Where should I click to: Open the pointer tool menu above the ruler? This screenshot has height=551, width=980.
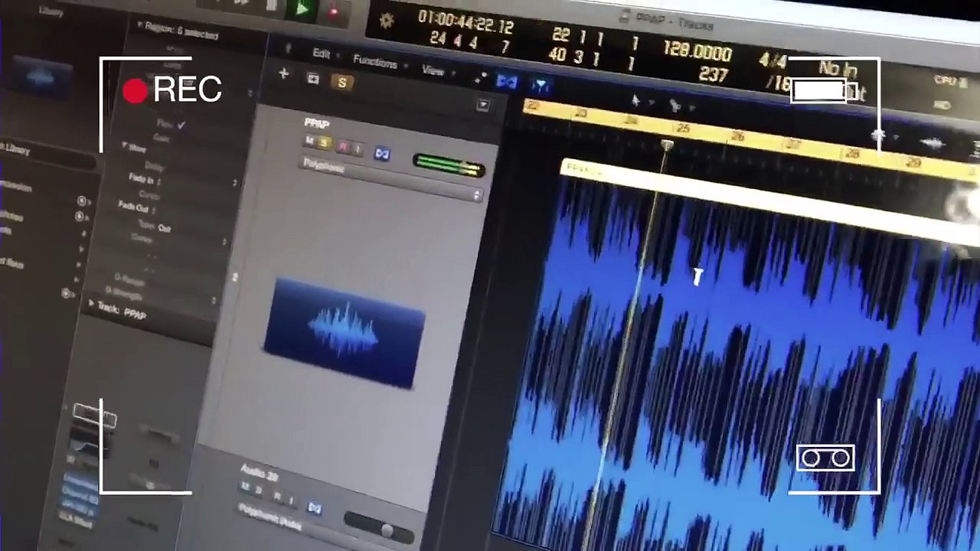coord(639,102)
